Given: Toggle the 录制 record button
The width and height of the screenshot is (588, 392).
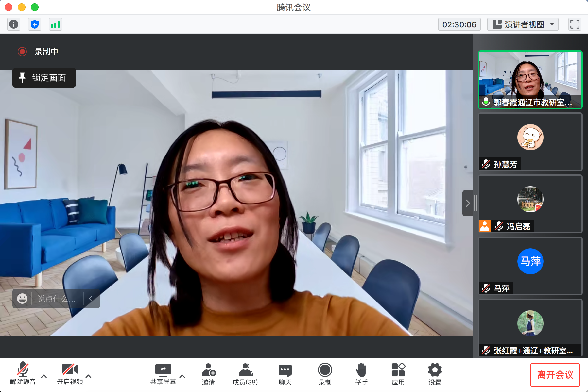Looking at the screenshot, I should (325, 374).
